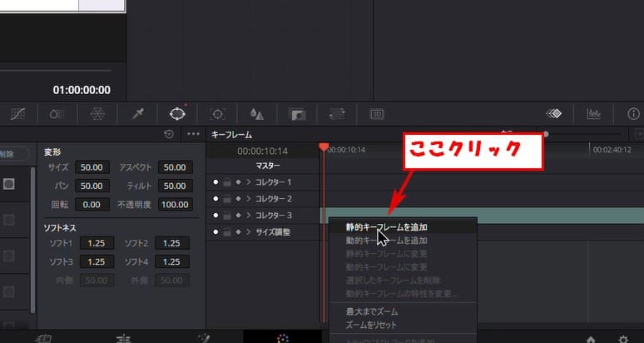This screenshot has width=644, height=343.
Task: Open the Sizing palette icon
Action: click(337, 114)
